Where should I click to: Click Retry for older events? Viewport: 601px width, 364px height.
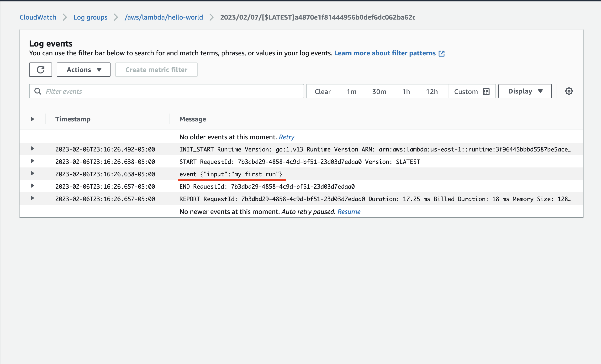coord(286,137)
